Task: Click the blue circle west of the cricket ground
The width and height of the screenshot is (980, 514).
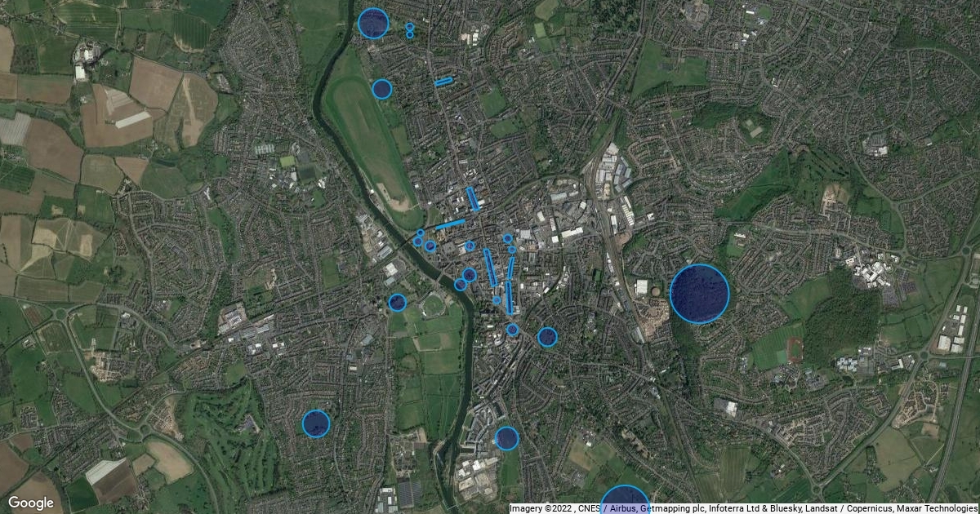Action: pos(397,303)
